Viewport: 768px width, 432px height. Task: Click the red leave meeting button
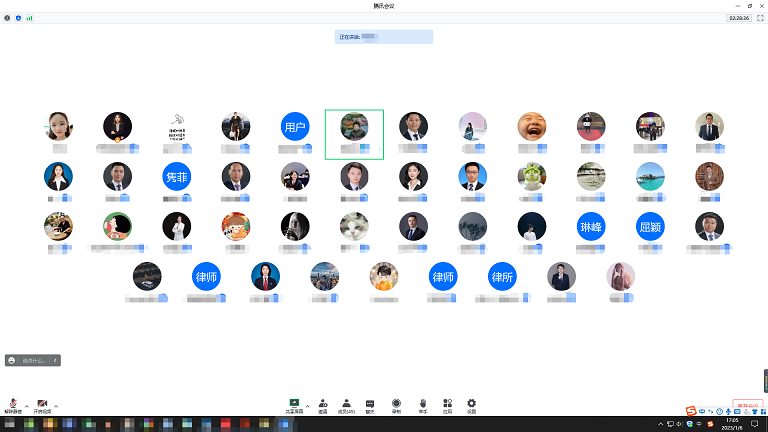(x=747, y=405)
